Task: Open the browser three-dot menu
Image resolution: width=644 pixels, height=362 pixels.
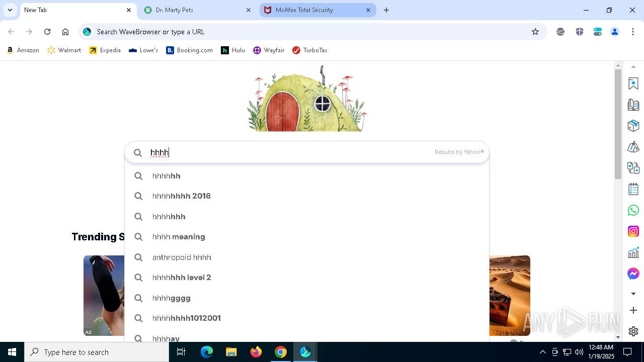Action: click(633, 32)
